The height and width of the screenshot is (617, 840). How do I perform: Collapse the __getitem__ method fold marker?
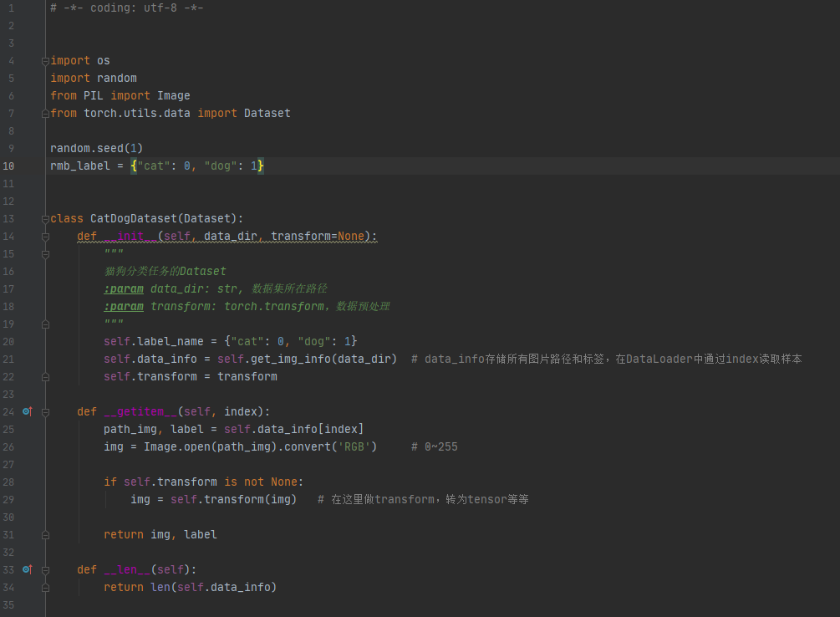[45, 412]
